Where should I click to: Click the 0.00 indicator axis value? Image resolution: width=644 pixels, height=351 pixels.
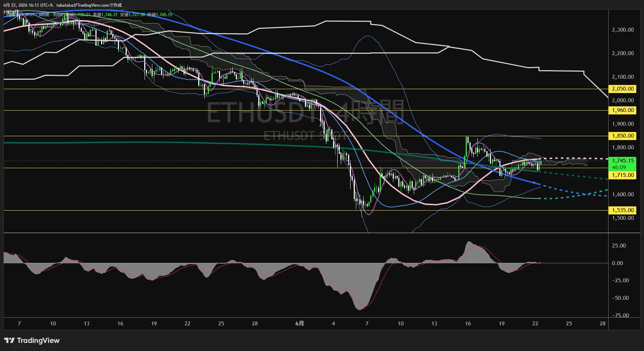coord(618,263)
